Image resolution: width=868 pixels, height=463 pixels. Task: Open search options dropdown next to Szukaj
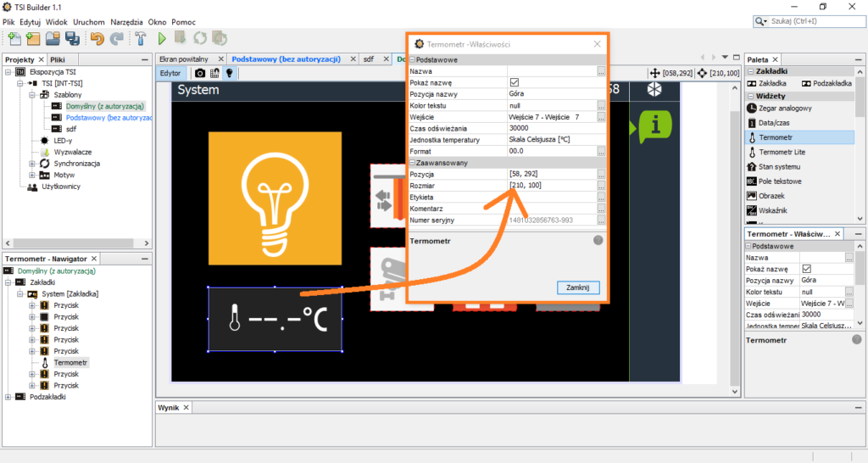[761, 21]
